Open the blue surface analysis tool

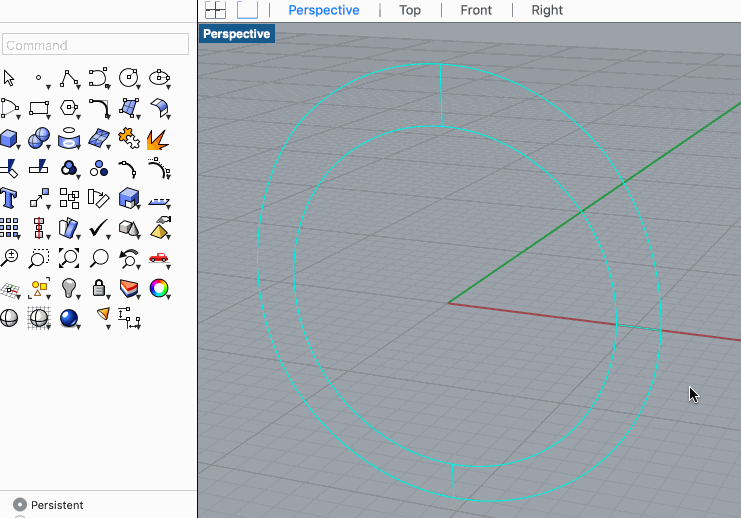[69, 228]
